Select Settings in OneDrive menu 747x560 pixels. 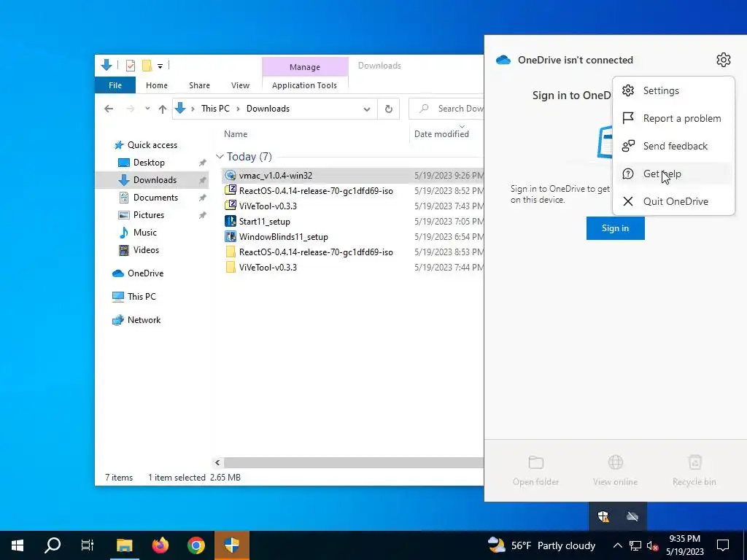(673, 90)
